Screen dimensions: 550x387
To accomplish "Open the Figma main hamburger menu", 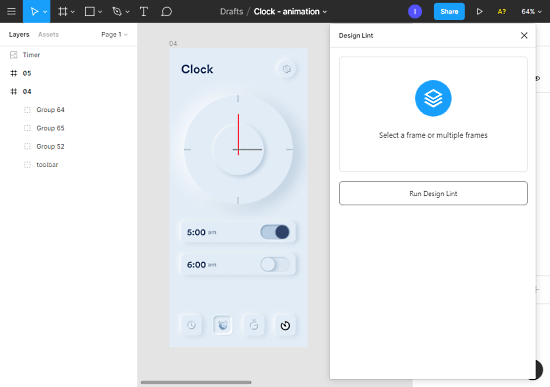I will pyautogui.click(x=11, y=11).
